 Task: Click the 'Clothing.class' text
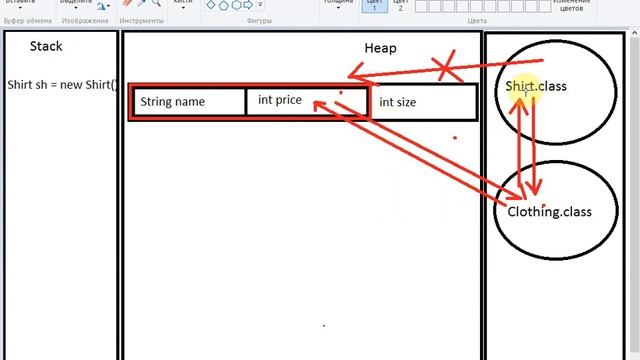(549, 212)
